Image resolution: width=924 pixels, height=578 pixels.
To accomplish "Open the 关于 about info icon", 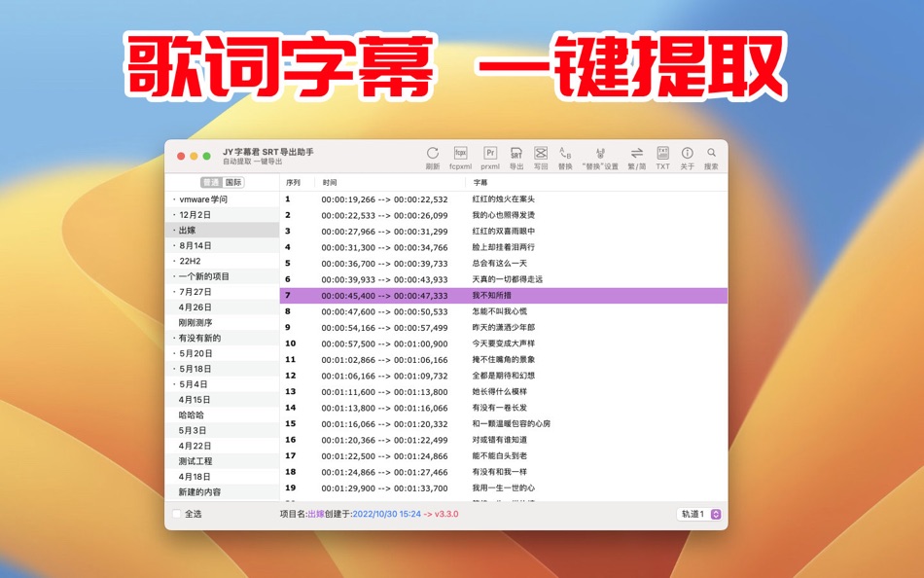I will (687, 154).
